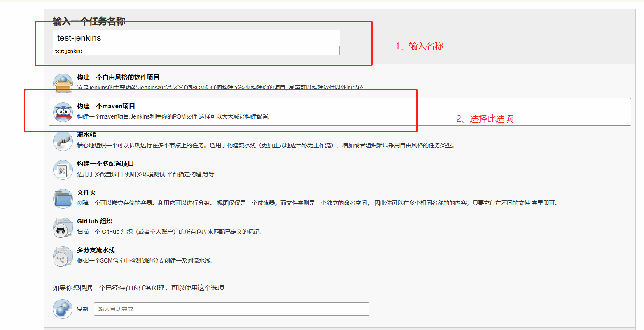Click the folder icon beside 文件夹

(63, 198)
